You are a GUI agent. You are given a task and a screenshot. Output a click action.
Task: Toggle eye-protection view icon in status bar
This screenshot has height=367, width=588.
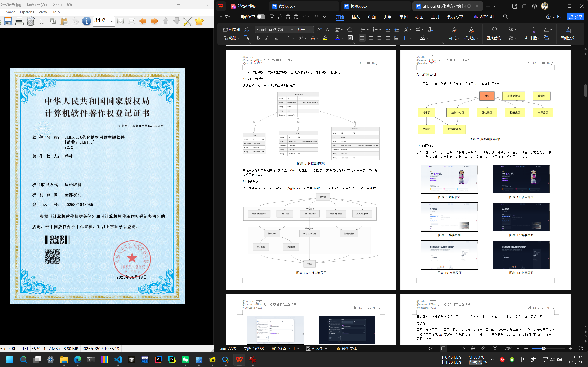pyautogui.click(x=431, y=349)
